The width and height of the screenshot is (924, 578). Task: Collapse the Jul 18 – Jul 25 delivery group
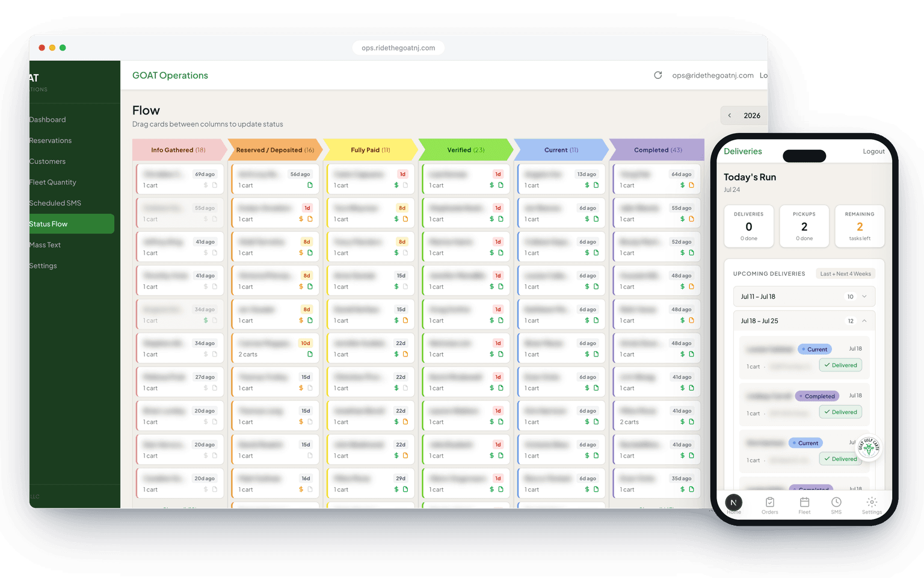click(x=804, y=321)
